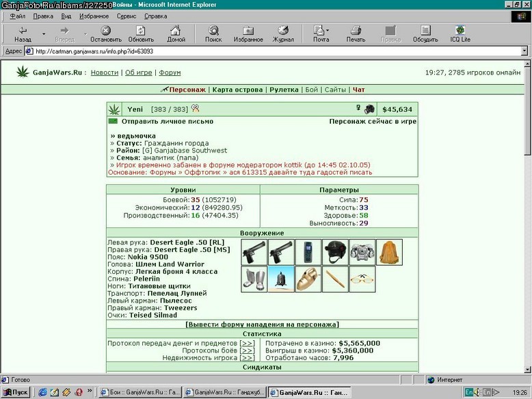This screenshot has width=532, height=399.
Task: Click the address URL input field
Action: click(x=276, y=51)
